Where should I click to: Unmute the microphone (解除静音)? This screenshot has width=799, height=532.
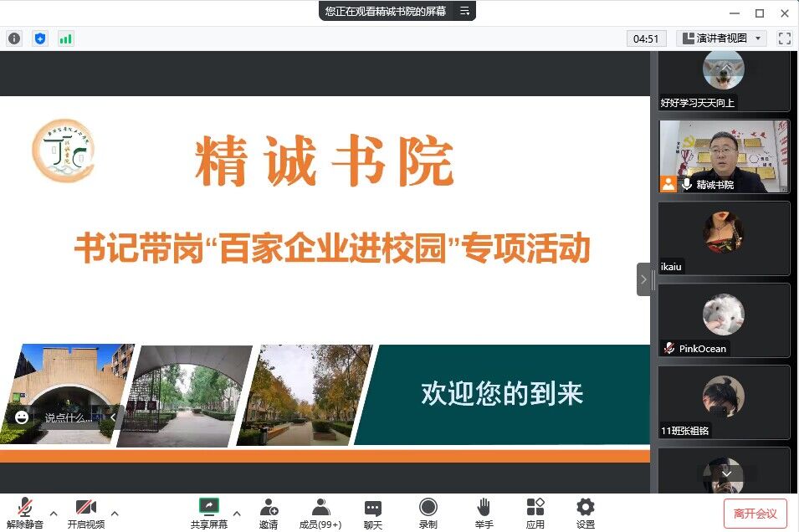tap(25, 513)
